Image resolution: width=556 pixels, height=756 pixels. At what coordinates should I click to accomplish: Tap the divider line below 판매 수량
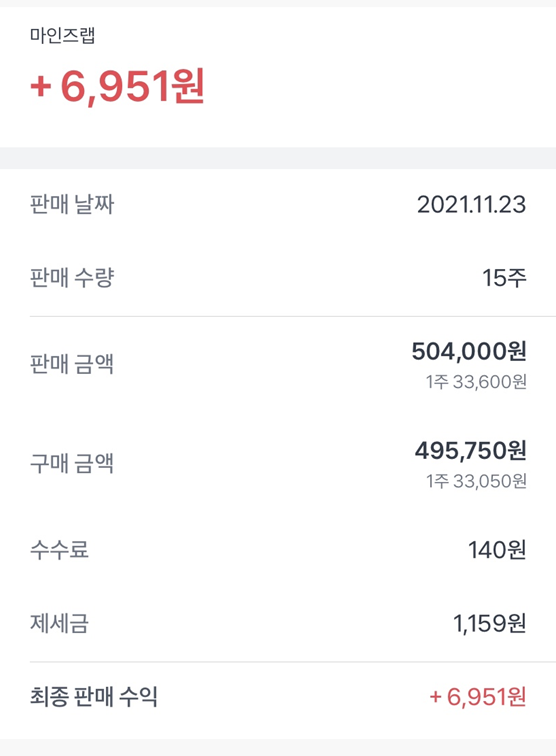(293, 317)
